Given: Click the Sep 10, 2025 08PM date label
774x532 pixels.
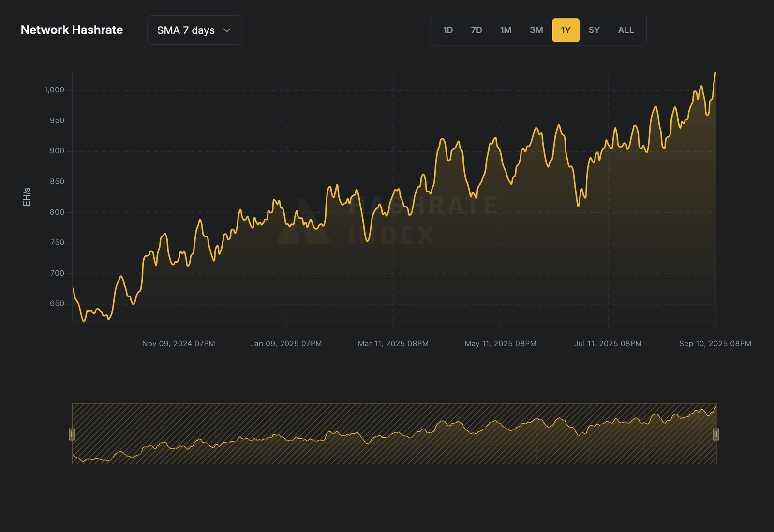Looking at the screenshot, I should click(715, 344).
